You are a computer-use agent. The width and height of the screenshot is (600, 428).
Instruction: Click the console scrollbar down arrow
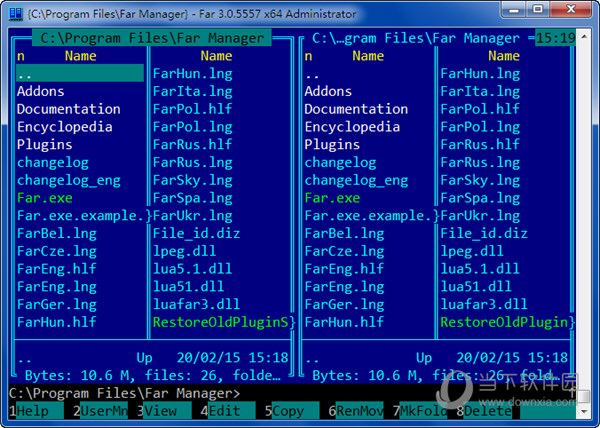[x=584, y=412]
